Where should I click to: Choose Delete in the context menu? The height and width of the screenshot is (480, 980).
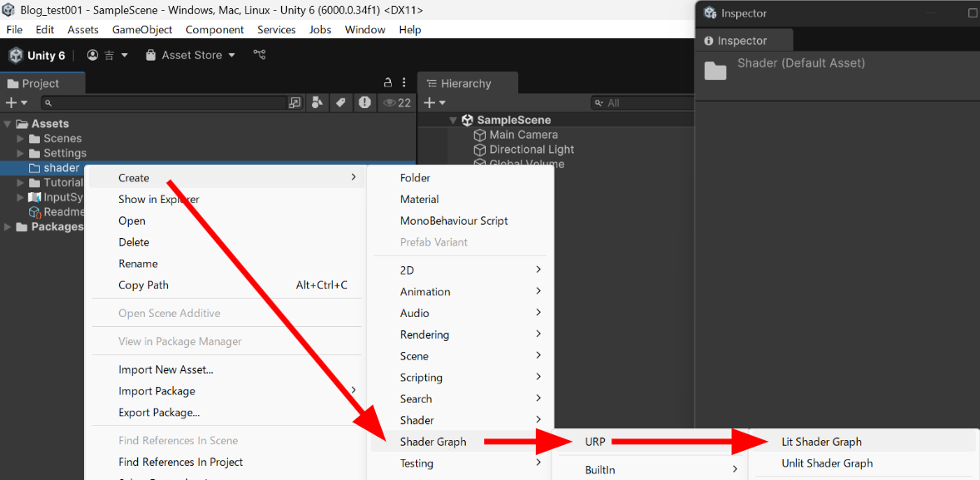[226, 242]
